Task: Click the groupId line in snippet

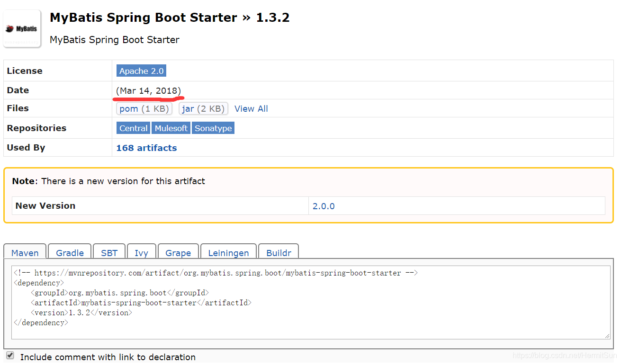Action: coord(120,293)
